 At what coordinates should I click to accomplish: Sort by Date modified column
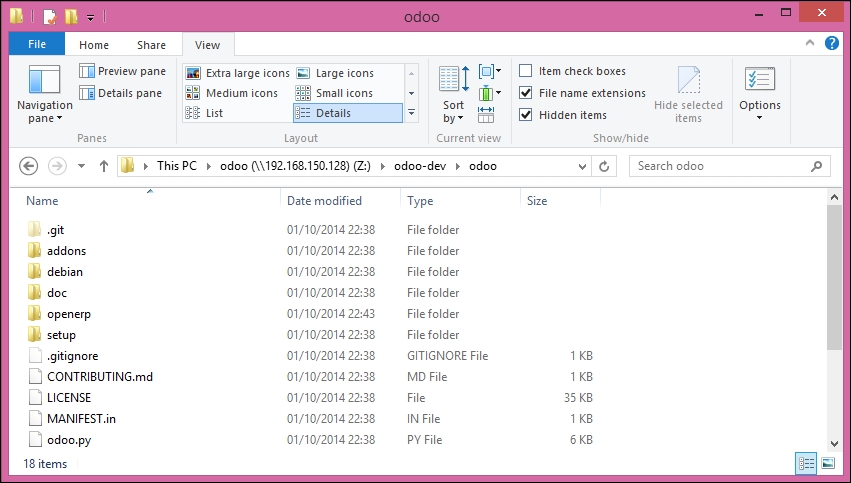[340, 201]
